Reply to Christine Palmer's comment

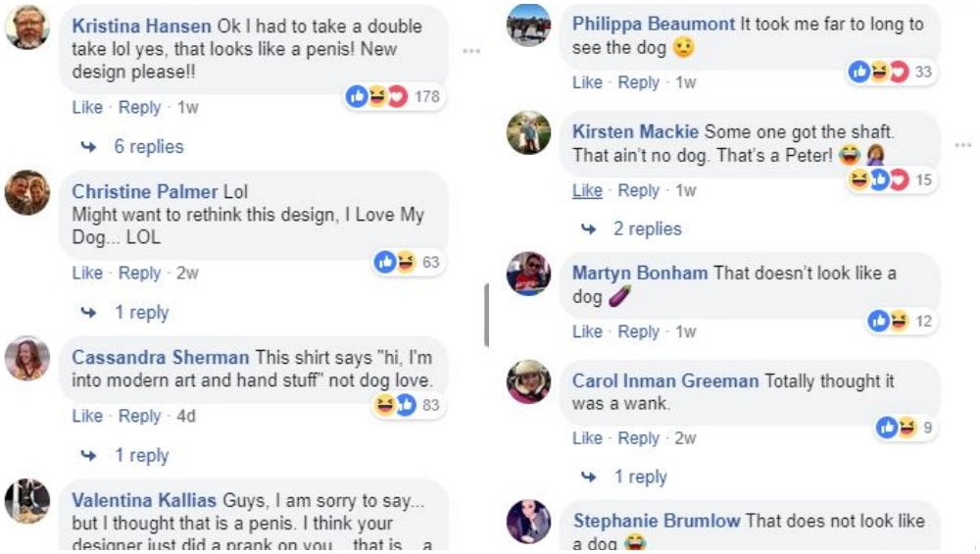[x=139, y=273]
